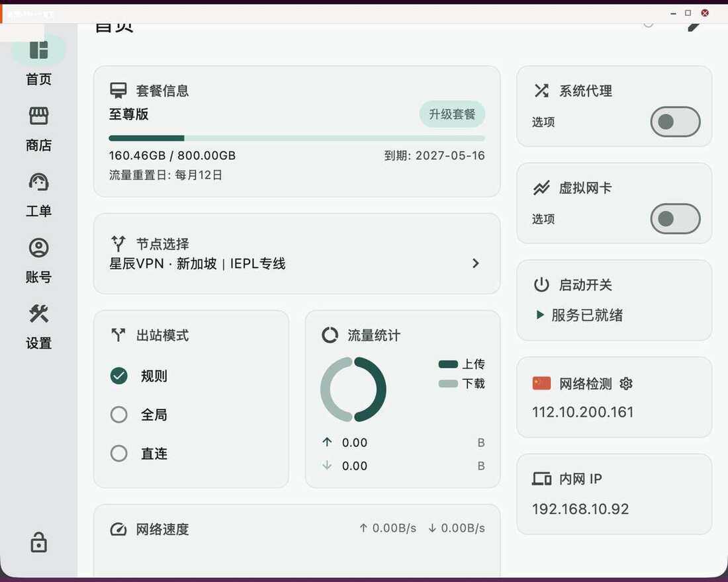The width and height of the screenshot is (728, 582).
Task: Click the 升级套餐 upgrade button
Action: [452, 114]
